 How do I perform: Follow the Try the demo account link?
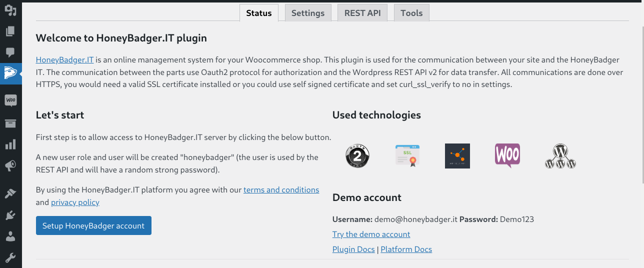point(371,234)
